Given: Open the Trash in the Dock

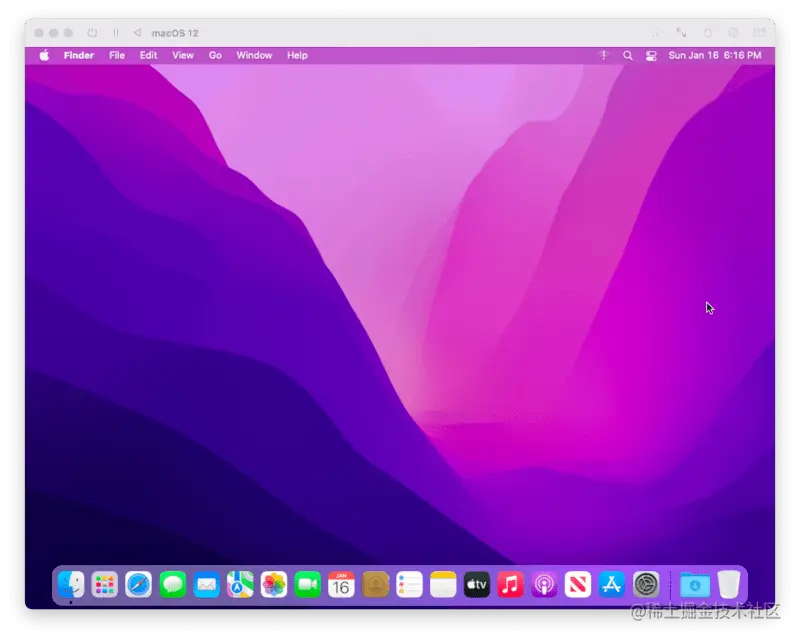Looking at the screenshot, I should tap(729, 584).
